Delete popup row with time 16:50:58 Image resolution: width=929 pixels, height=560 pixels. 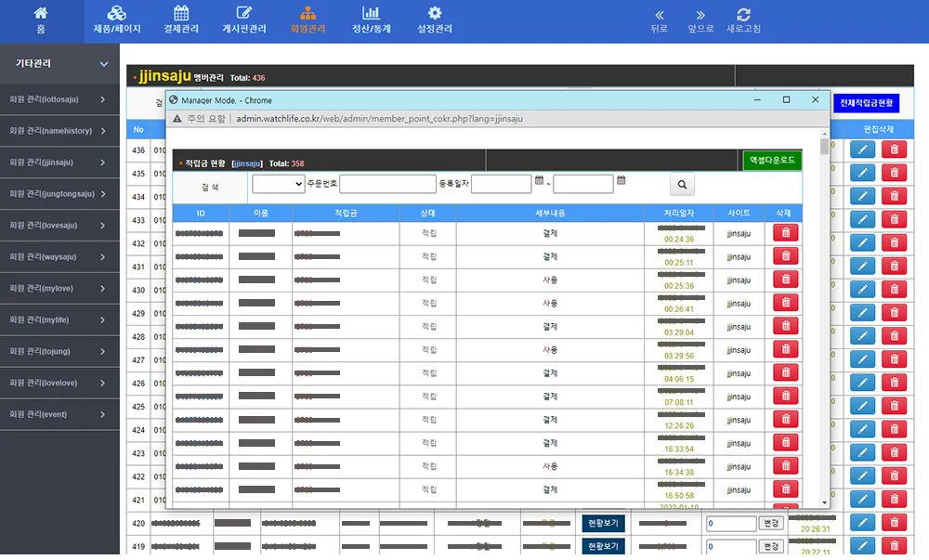(x=786, y=489)
